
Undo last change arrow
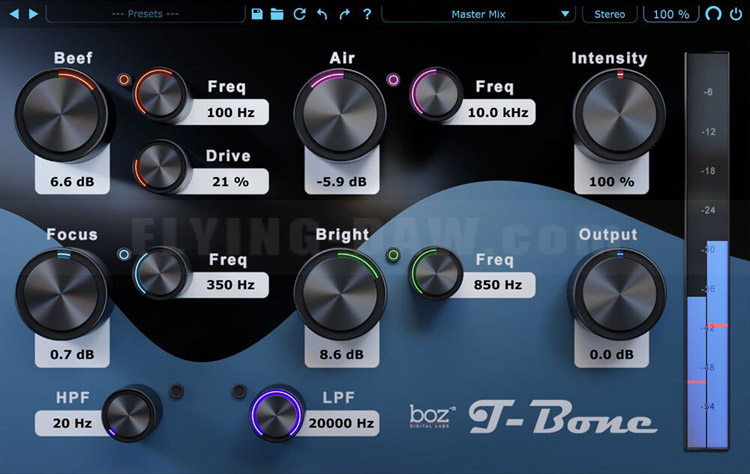pos(322,14)
